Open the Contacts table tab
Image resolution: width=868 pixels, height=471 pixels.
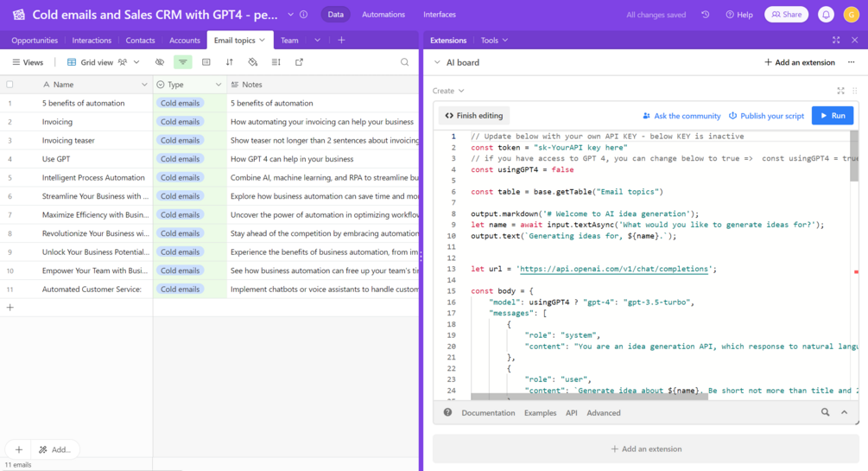[140, 40]
